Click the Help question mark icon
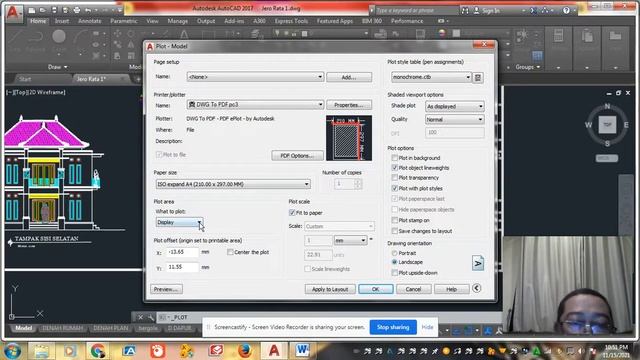This screenshot has width=640, height=360. click(x=566, y=11)
